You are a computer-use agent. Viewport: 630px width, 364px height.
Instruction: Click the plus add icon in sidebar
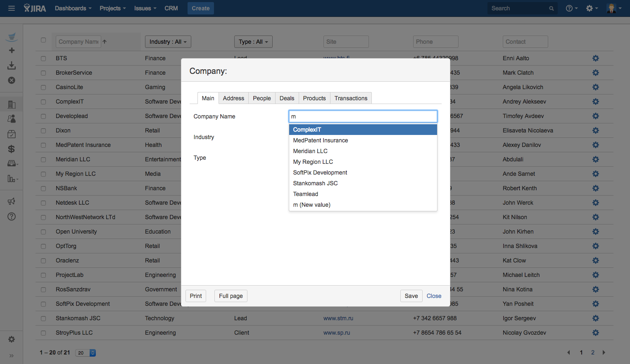(x=12, y=50)
